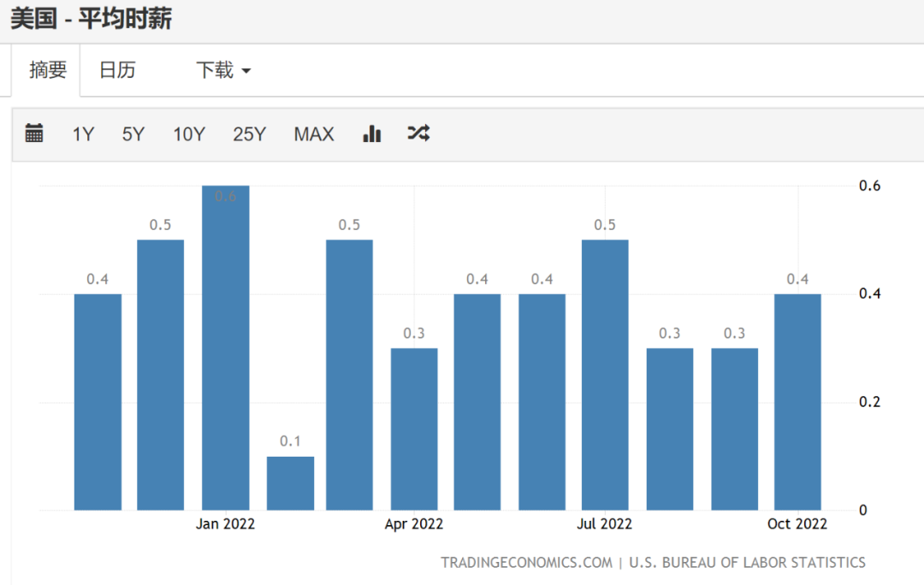Switch to the 日历 tab
This screenshot has width=924, height=585.
pos(117,70)
